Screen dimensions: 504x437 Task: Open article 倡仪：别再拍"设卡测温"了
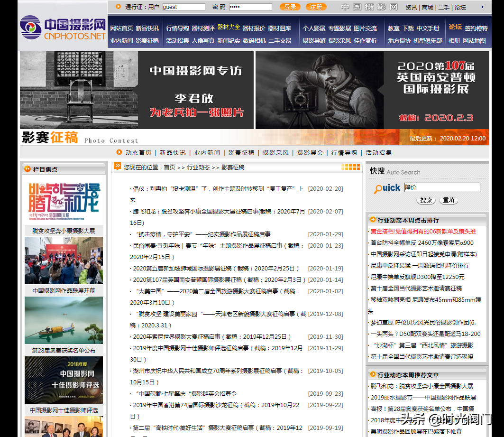coord(217,194)
